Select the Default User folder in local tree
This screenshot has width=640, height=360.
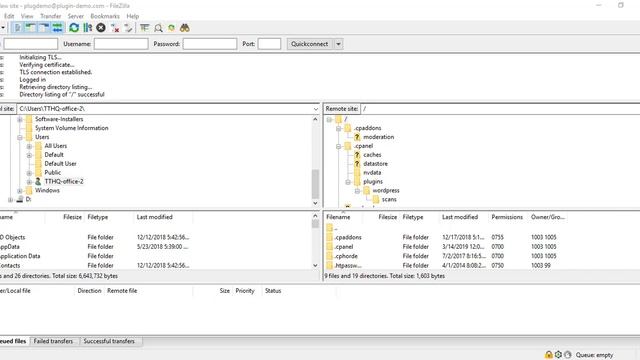pos(60,164)
